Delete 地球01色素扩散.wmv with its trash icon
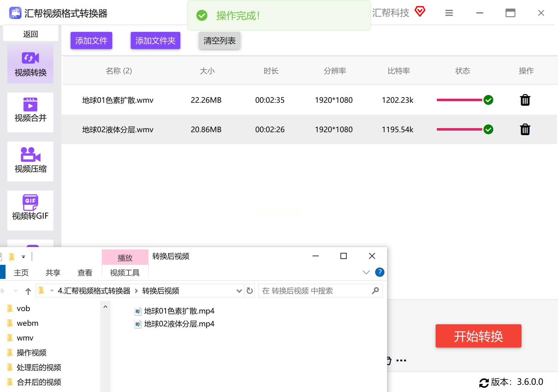The height and width of the screenshot is (392, 558). click(525, 100)
